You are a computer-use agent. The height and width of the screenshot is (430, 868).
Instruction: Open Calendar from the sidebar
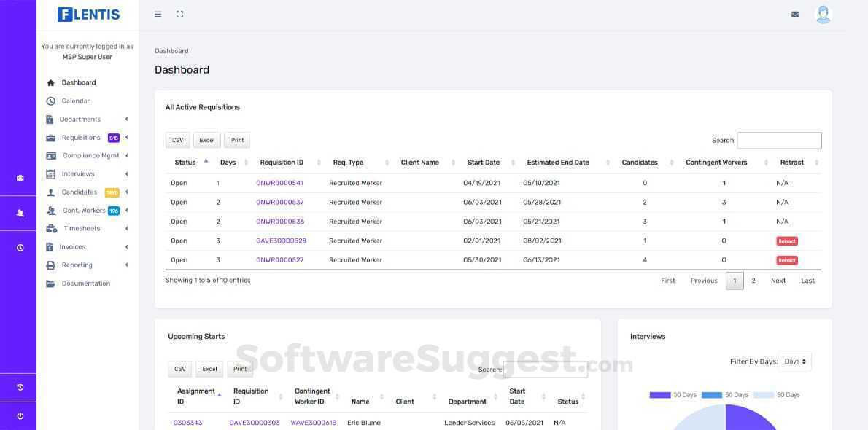[x=76, y=101]
